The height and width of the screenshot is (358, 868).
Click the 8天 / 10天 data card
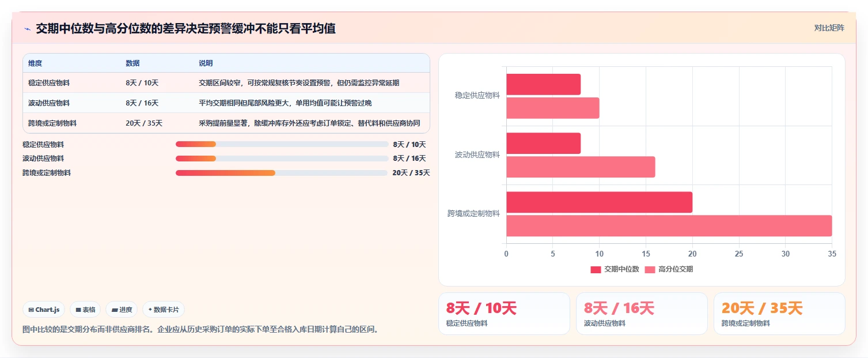[x=504, y=314]
